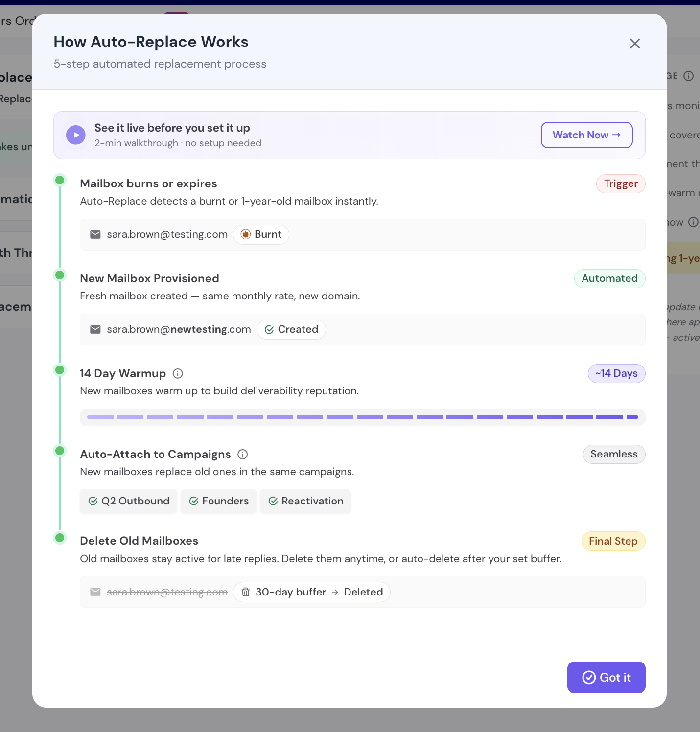The image size is (700, 732).
Task: Click the Reactivation campaign chip
Action: point(306,501)
